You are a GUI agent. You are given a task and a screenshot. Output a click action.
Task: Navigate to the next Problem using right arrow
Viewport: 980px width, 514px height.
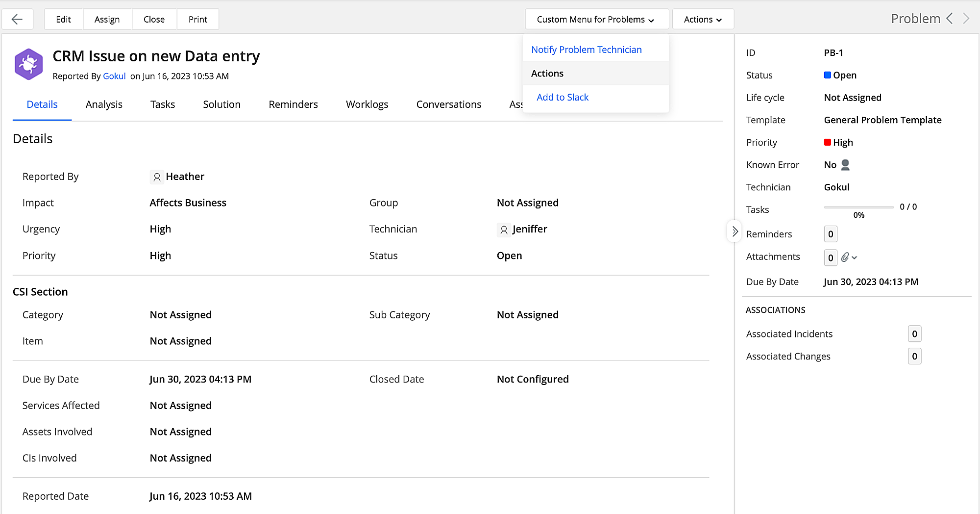tap(966, 18)
